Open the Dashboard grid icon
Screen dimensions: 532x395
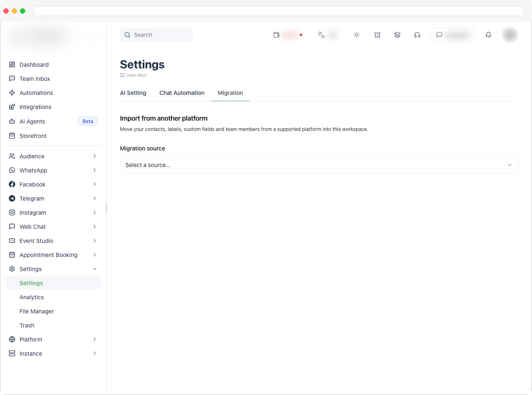pyautogui.click(x=12, y=65)
